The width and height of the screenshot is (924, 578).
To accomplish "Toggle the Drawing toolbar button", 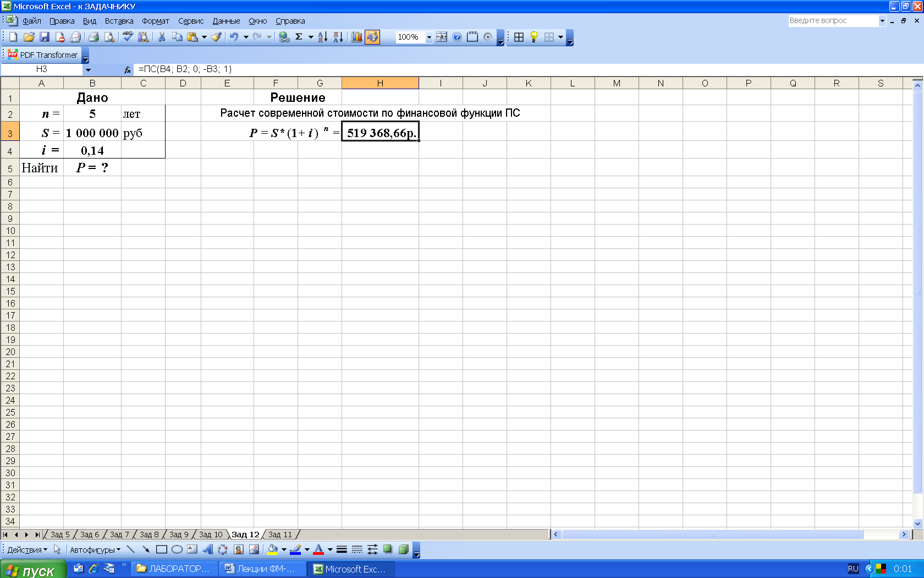I will tap(372, 37).
